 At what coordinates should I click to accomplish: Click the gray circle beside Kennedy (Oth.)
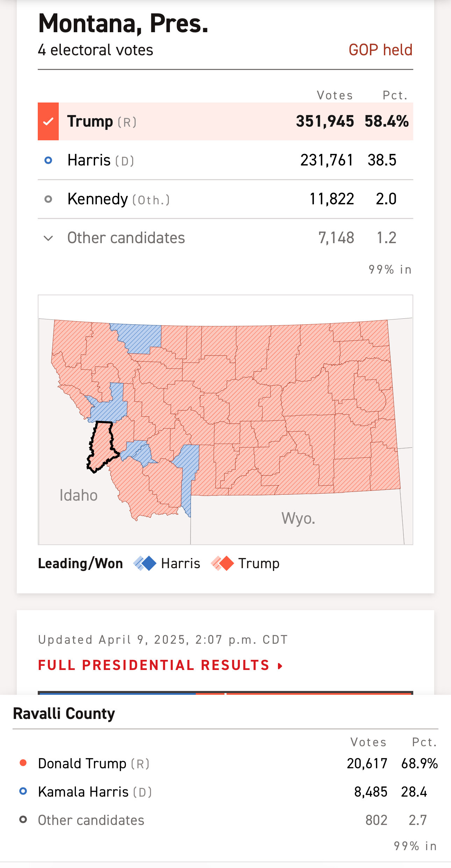(x=49, y=199)
